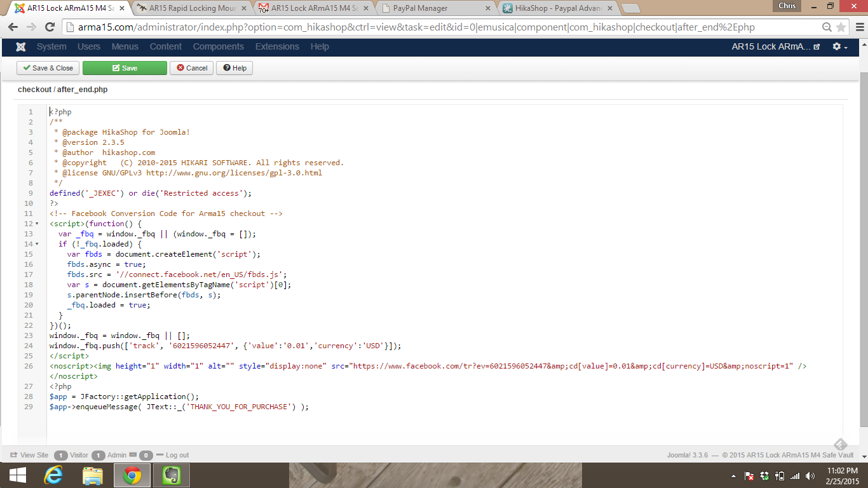Click the View Site link
The height and width of the screenshot is (488, 868).
tap(29, 455)
